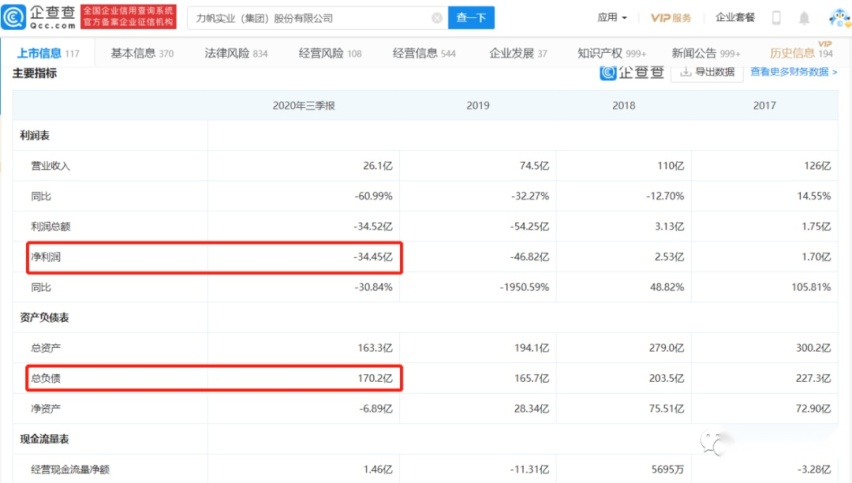Switch to 基本信息 tab
Viewport: 852px width, 483px height.
(142, 53)
